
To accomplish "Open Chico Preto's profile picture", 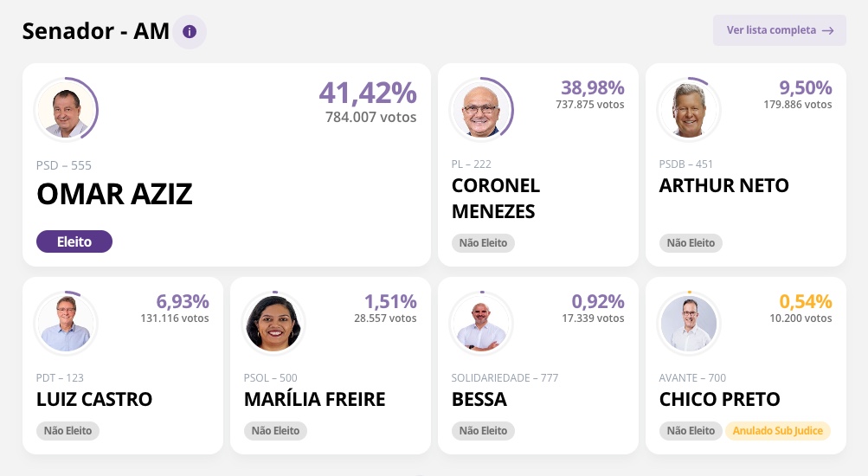I will point(689,324).
